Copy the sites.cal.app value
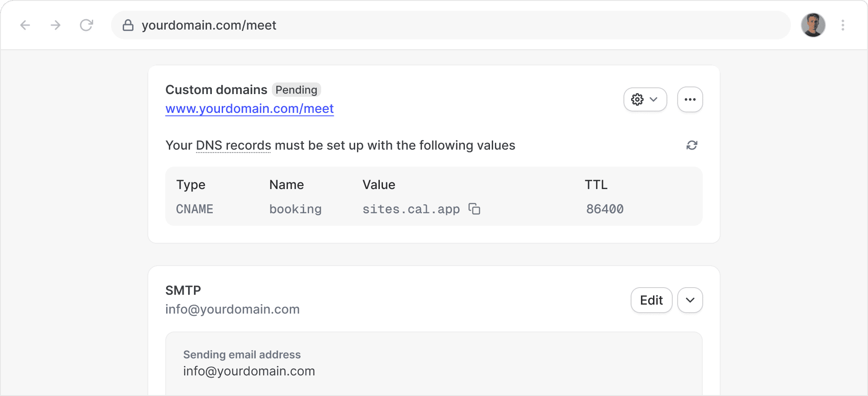The width and height of the screenshot is (868, 396). [x=474, y=209]
